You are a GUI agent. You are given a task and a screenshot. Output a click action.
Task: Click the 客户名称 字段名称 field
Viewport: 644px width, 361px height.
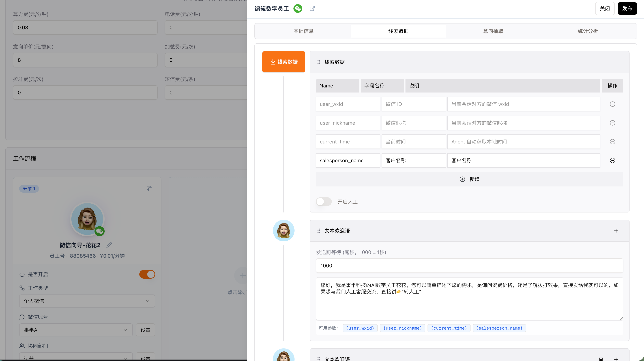(x=413, y=160)
